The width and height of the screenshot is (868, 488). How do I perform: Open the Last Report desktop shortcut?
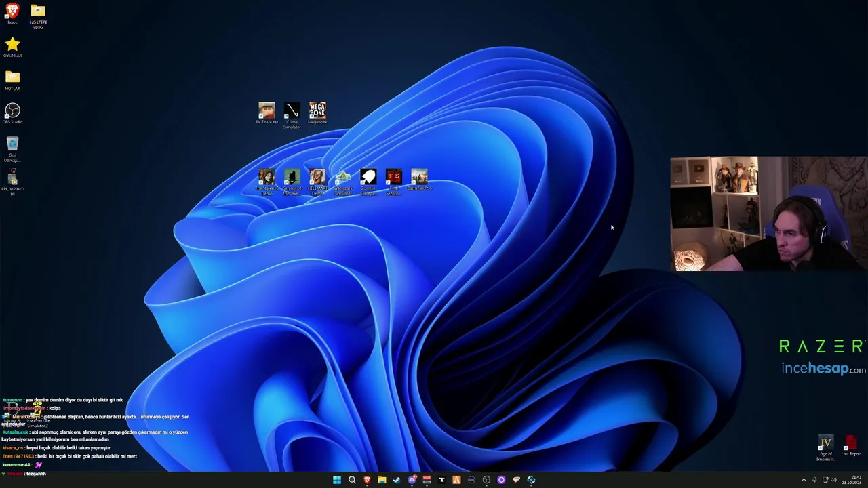(851, 446)
